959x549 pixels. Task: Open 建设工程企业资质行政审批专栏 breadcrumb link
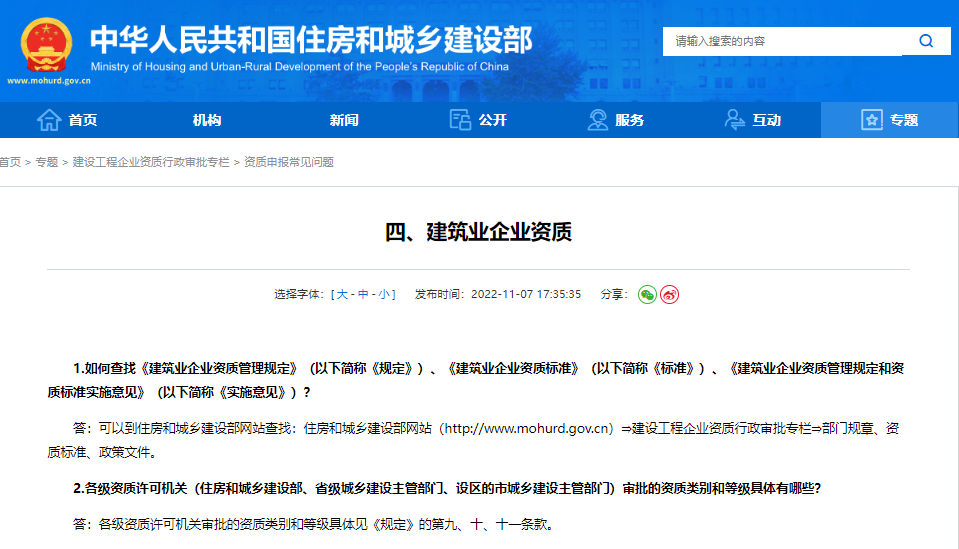151,162
